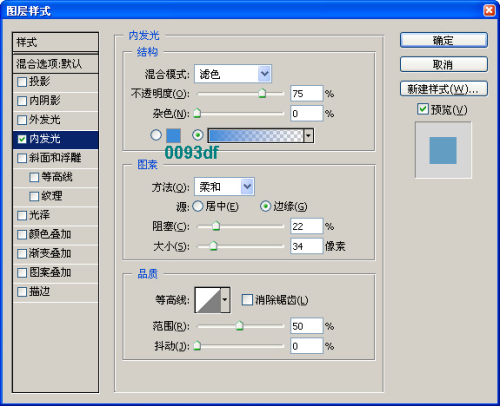
Task: Click the opacity value field showing 75
Action: 307,93
